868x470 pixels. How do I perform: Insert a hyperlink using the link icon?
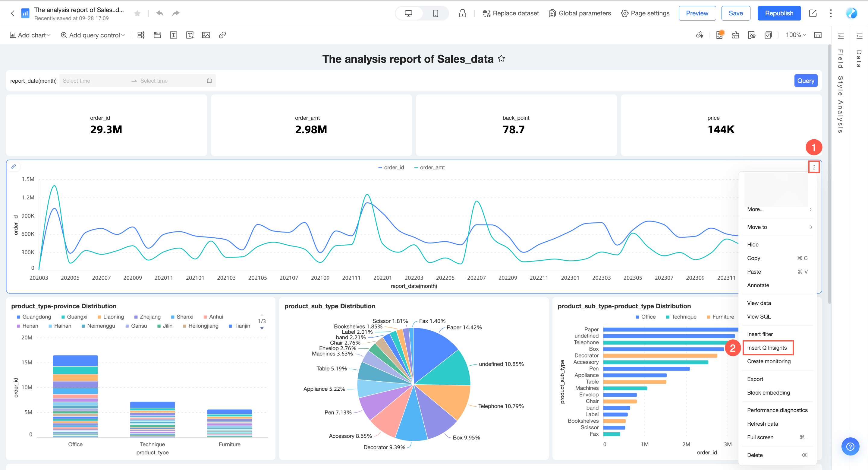[222, 35]
